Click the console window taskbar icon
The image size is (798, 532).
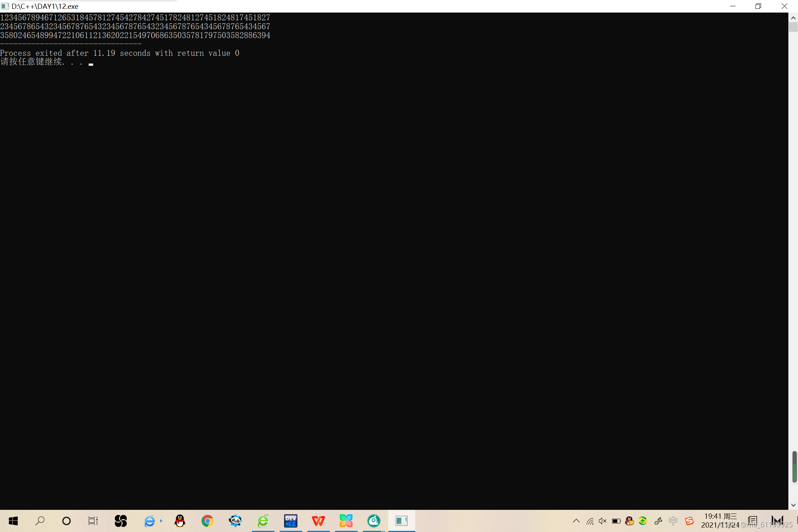401,521
